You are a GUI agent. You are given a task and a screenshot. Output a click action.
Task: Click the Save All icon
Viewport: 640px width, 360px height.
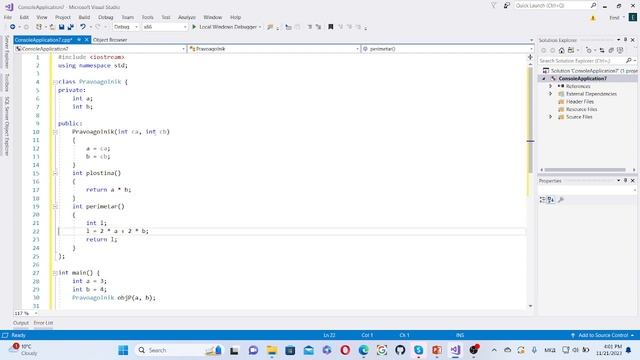pos(71,27)
